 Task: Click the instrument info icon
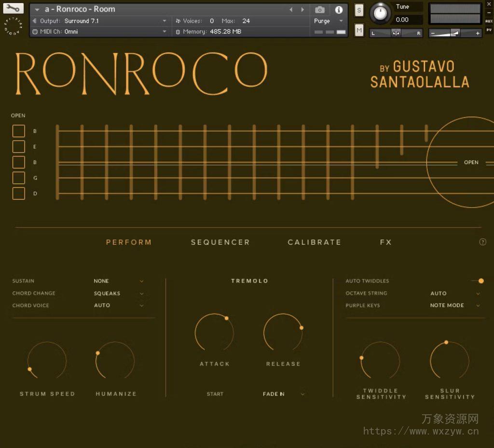pyautogui.click(x=339, y=9)
